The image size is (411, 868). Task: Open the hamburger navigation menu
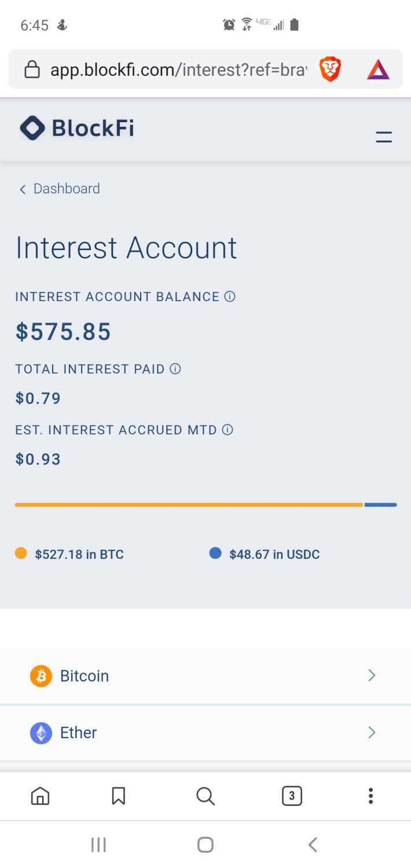[x=384, y=137]
